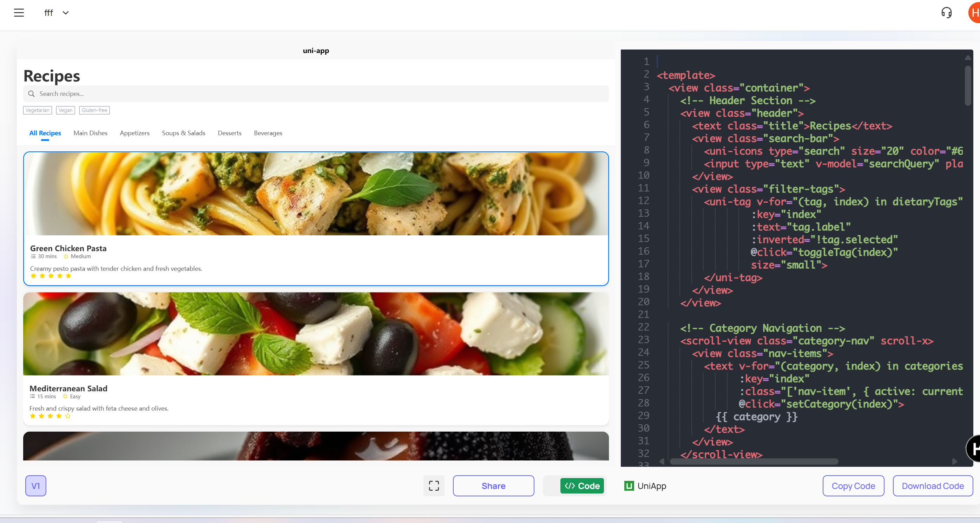Viewport: 980px width, 523px height.
Task: Open the user profile avatar
Action: pos(975,13)
